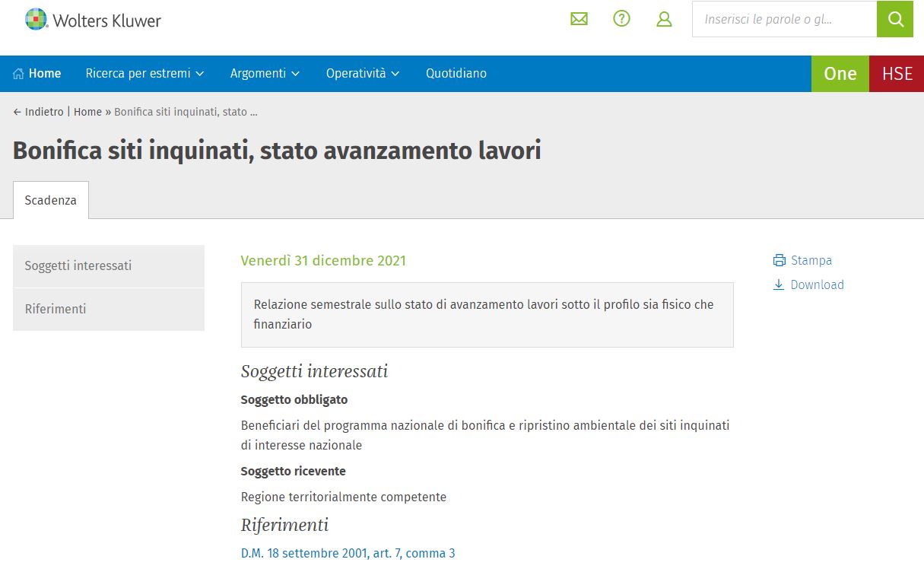Click the printer icon next to Stampa

(779, 261)
